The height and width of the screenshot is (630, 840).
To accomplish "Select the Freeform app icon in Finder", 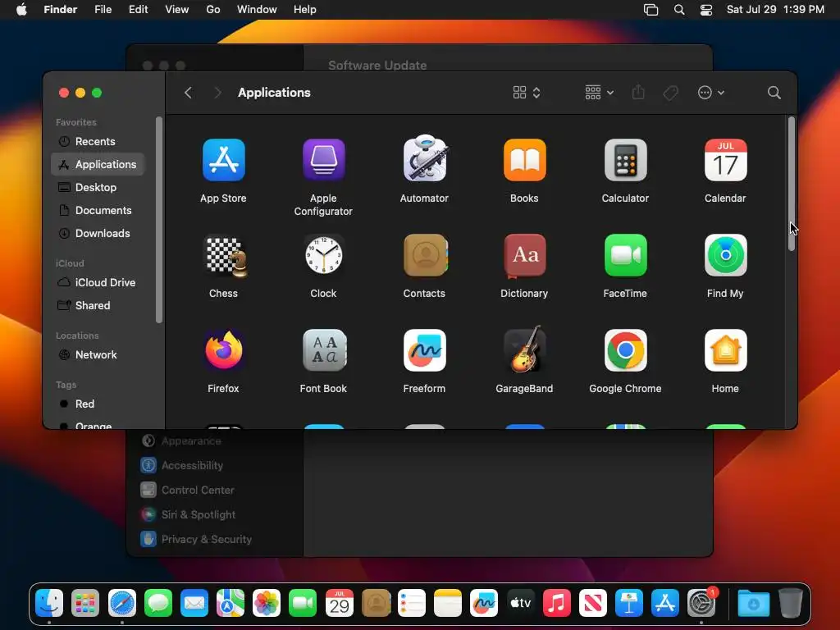I will coord(424,350).
